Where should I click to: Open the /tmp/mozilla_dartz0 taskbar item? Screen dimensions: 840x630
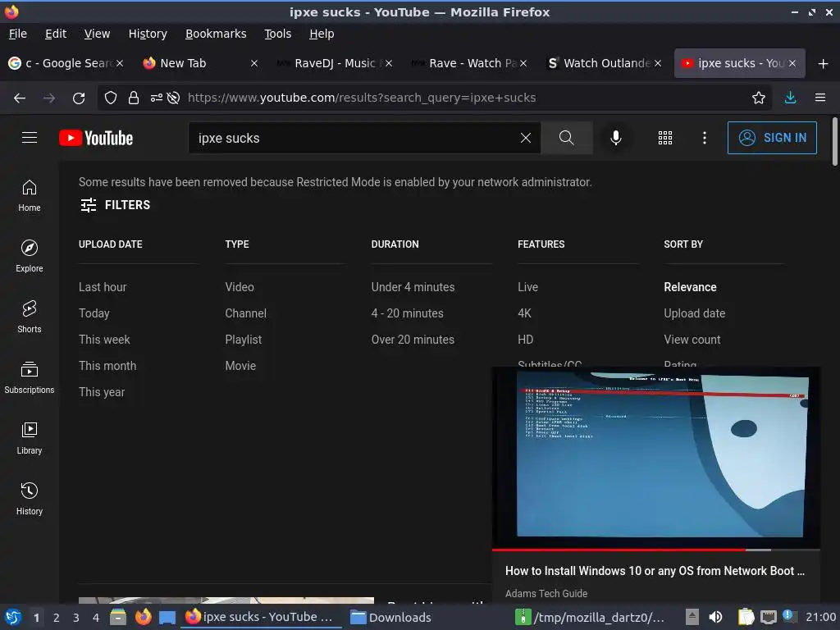(591, 617)
